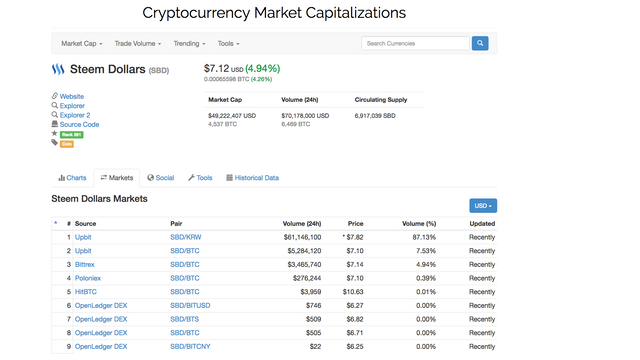This screenshot has height=360, width=640.
Task: Click the tag icon beside Coin badge
Action: click(54, 142)
